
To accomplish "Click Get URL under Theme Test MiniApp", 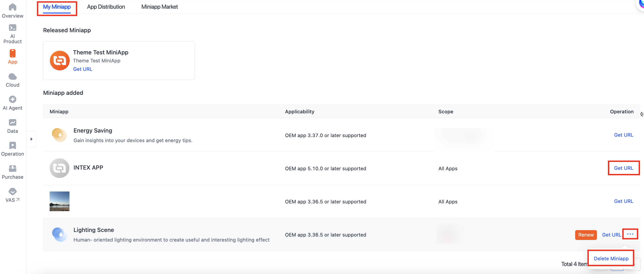I will (83, 69).
